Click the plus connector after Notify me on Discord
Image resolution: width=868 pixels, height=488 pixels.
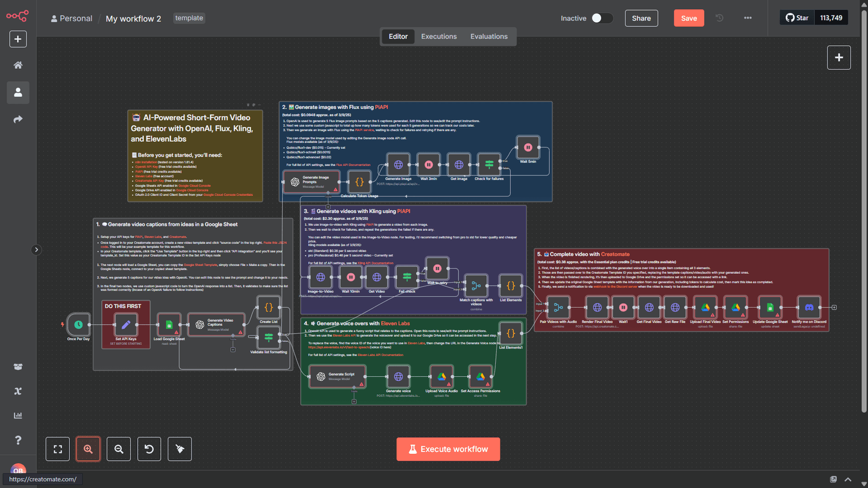pos(834,307)
